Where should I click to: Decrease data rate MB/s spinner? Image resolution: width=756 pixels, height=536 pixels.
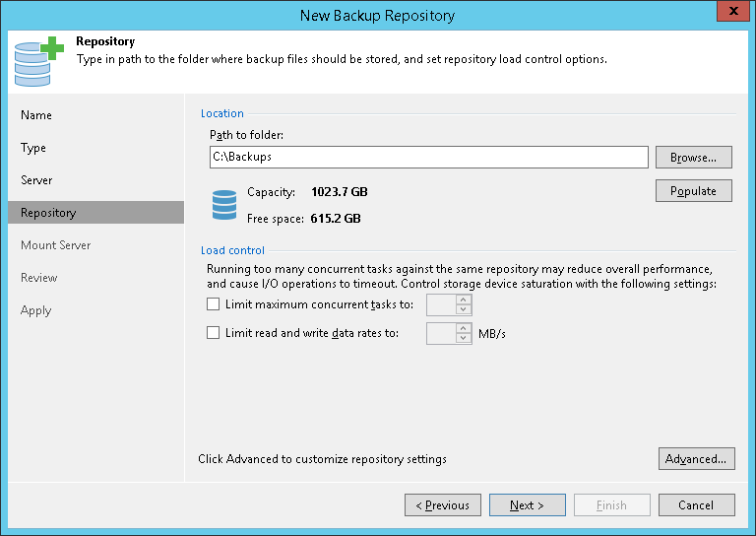pyautogui.click(x=465, y=339)
